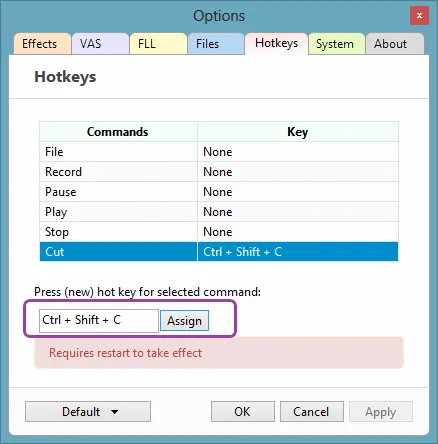This screenshot has height=444, width=438.
Task: Open the VAS tab
Action: [100, 44]
